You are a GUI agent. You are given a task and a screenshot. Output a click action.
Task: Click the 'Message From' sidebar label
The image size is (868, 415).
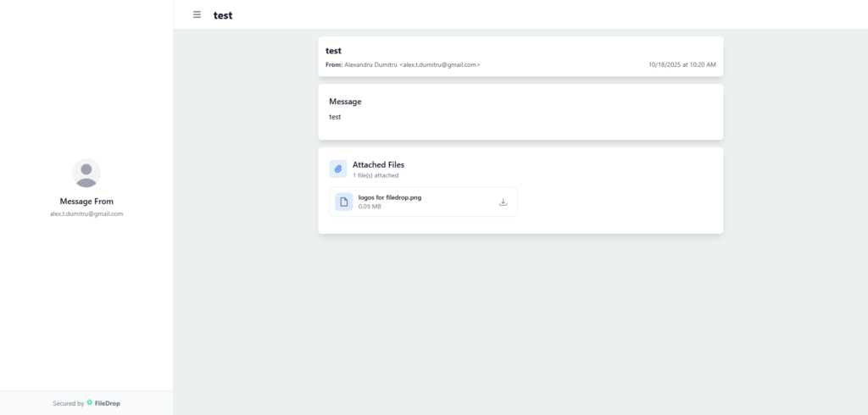[86, 202]
